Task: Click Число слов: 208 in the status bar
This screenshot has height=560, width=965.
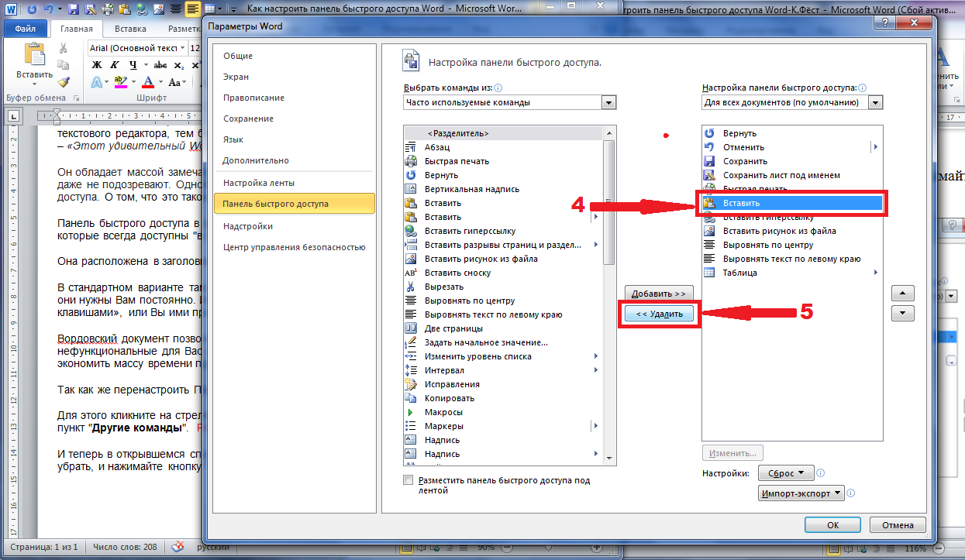Action: (125, 547)
